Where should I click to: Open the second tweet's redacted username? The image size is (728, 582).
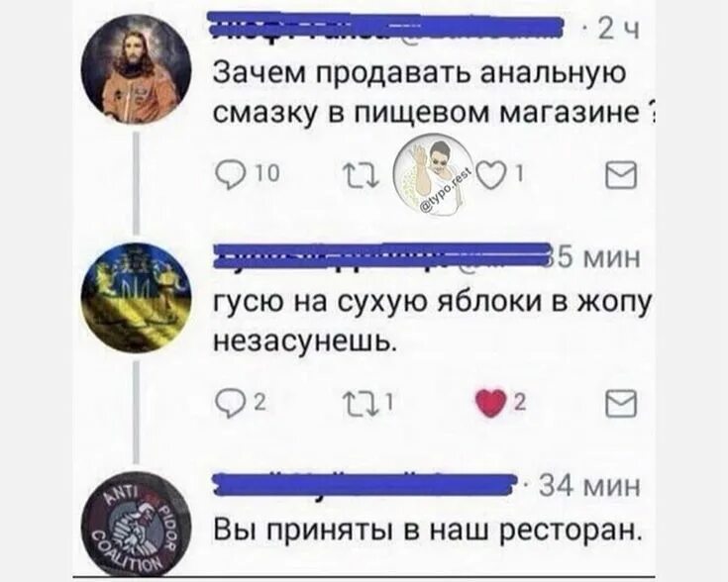click(381, 255)
